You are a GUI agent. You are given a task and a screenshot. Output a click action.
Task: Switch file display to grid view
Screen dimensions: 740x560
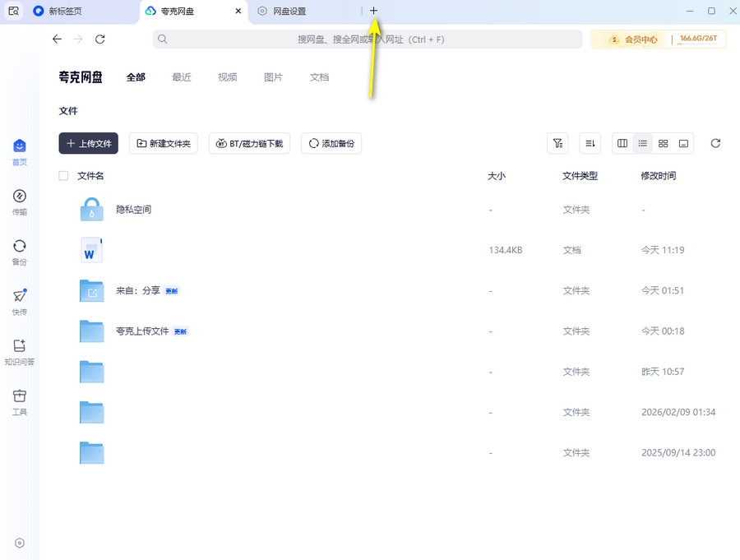[663, 143]
